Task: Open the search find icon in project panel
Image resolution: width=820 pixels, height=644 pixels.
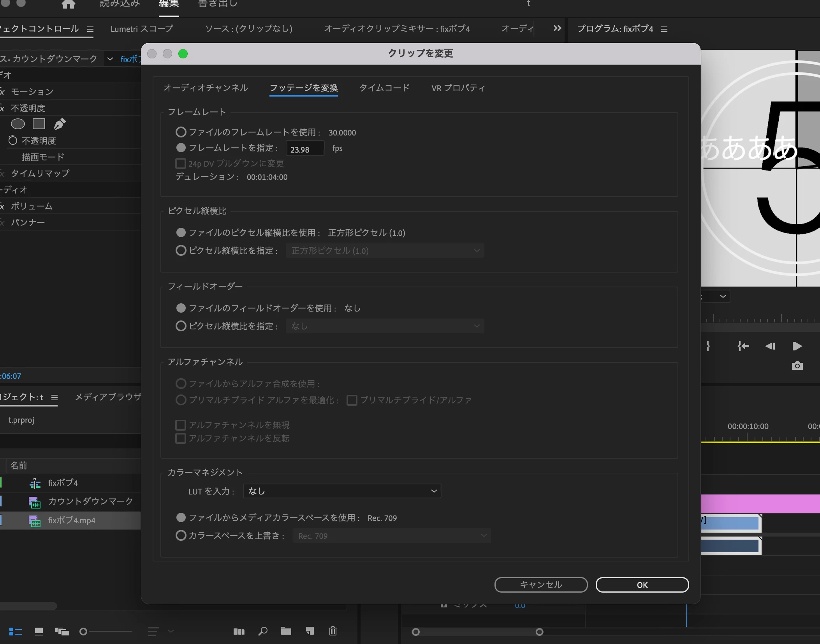Action: 263,631
